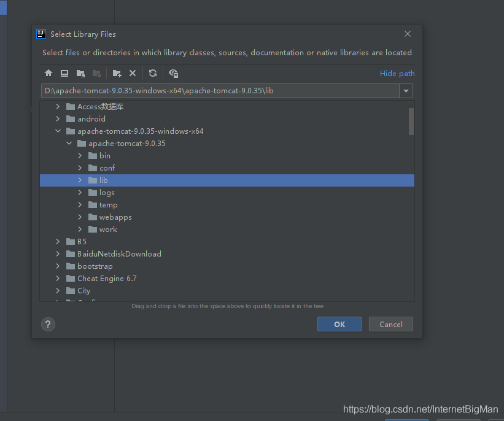
Task: Expand the conf folder
Action: (x=80, y=168)
